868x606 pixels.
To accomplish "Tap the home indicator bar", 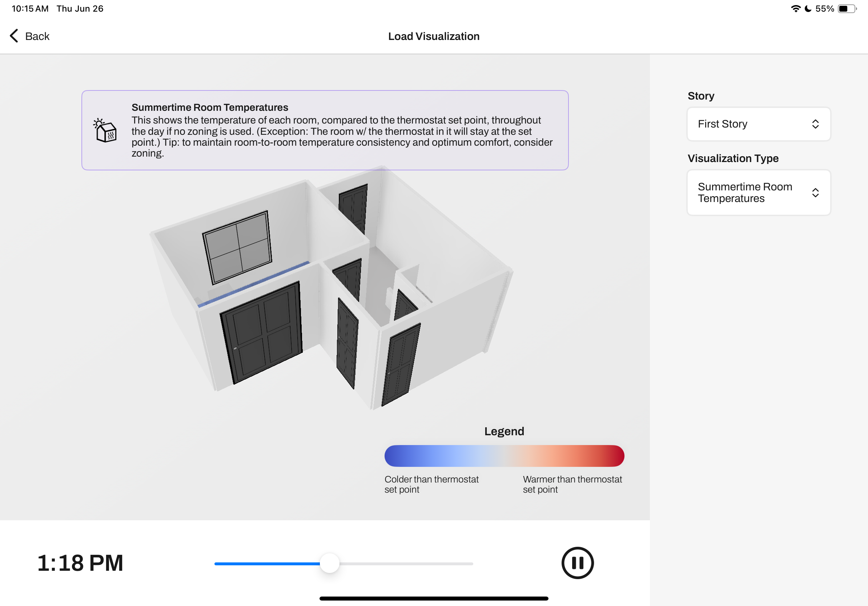I will pyautogui.click(x=434, y=598).
